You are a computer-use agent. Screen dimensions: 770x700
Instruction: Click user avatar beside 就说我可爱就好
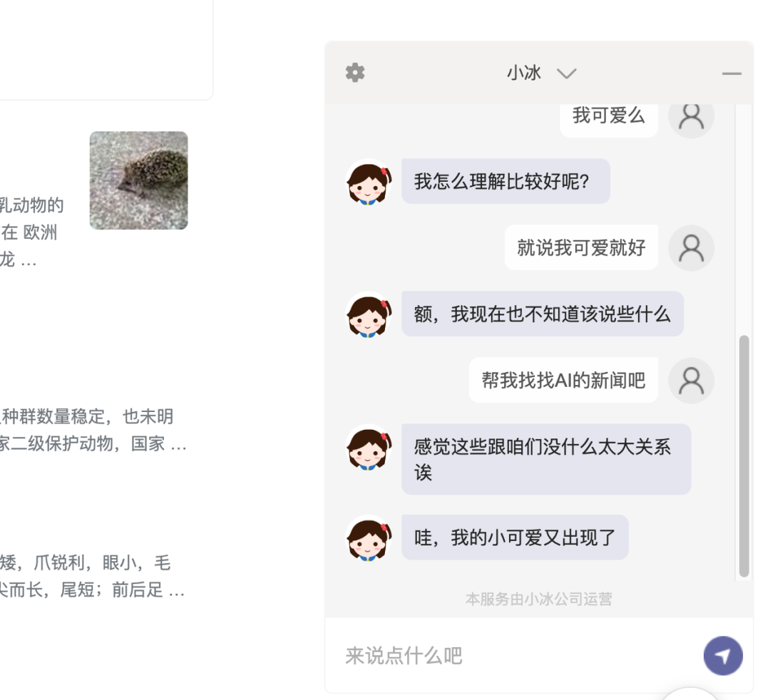click(x=691, y=248)
